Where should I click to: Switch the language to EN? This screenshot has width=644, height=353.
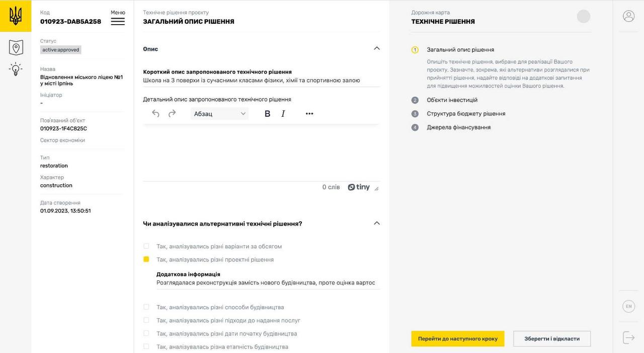tap(628, 306)
